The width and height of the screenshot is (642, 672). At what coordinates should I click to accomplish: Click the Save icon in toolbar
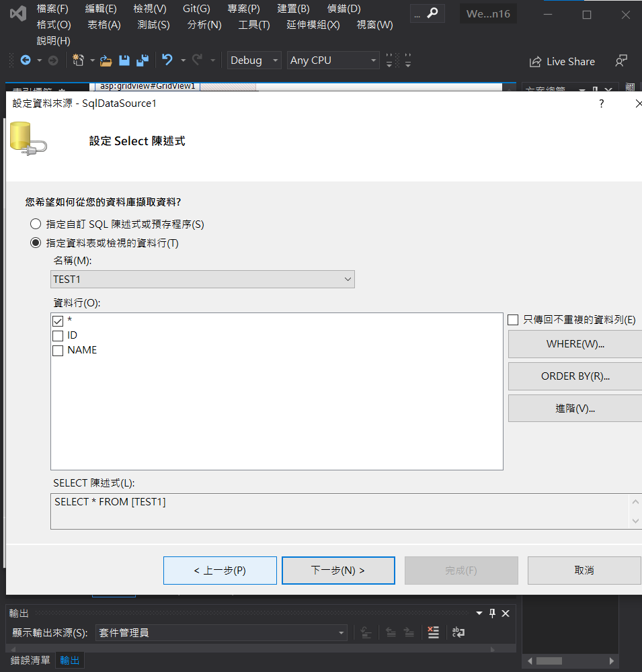point(124,60)
